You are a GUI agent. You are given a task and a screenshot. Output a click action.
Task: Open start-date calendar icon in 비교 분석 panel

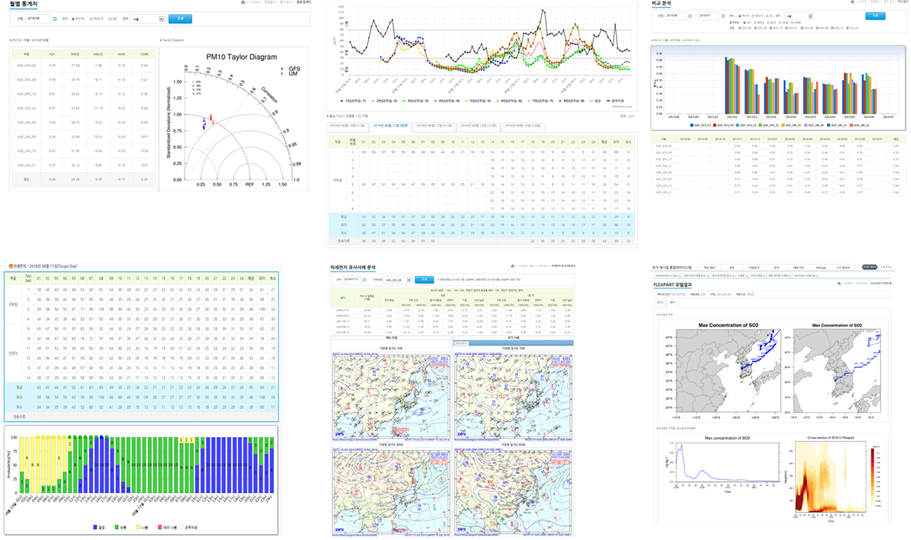[x=690, y=16]
